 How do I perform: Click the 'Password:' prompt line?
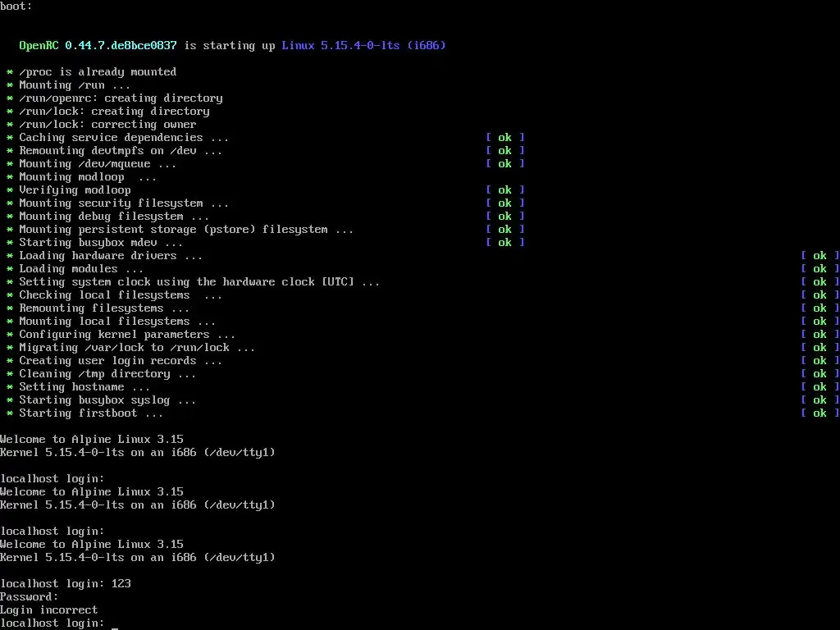29,597
